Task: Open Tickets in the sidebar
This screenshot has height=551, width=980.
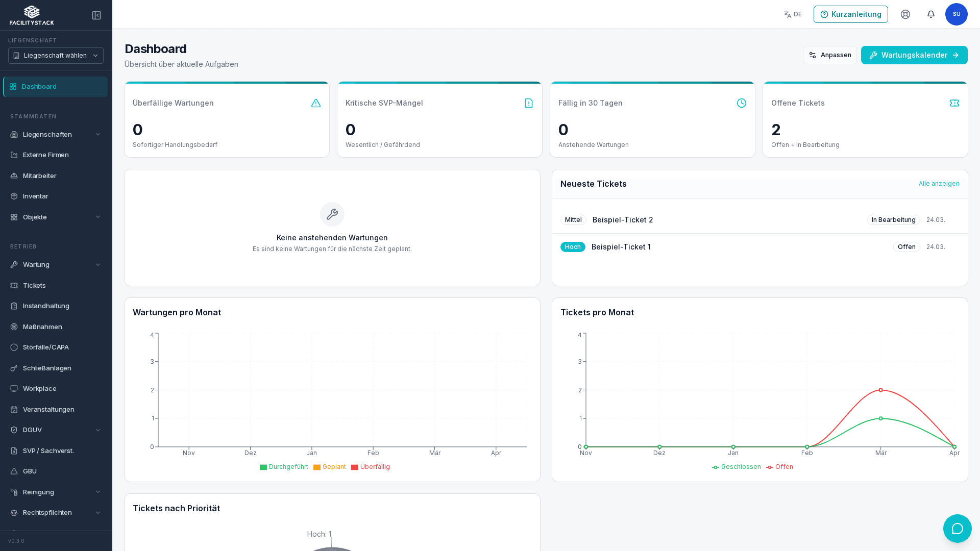Action: click(x=56, y=285)
